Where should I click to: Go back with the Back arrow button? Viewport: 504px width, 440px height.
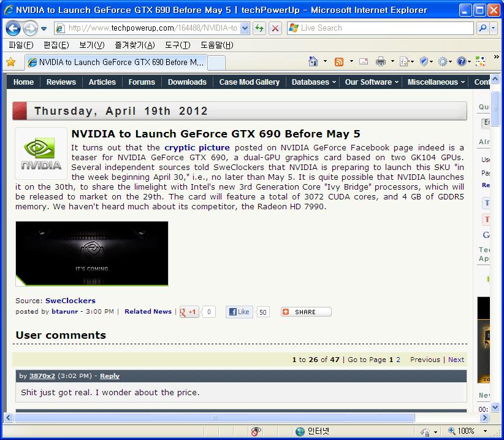(x=13, y=28)
